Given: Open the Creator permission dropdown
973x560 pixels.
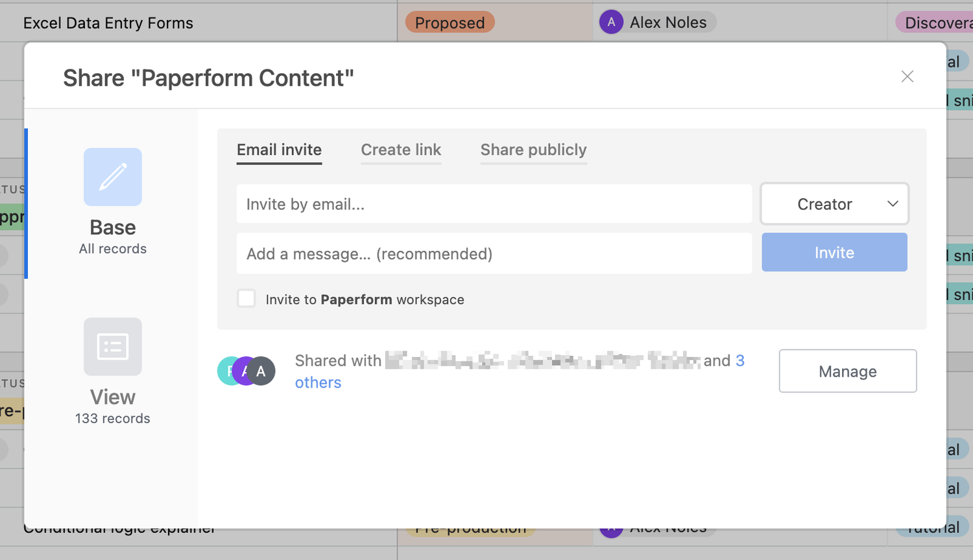Looking at the screenshot, I should [834, 204].
